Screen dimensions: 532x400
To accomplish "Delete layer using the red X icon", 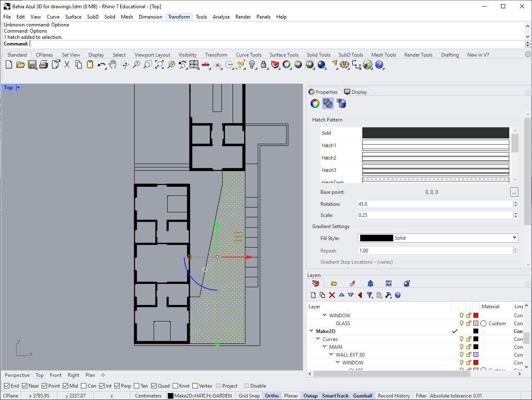I will click(x=332, y=295).
